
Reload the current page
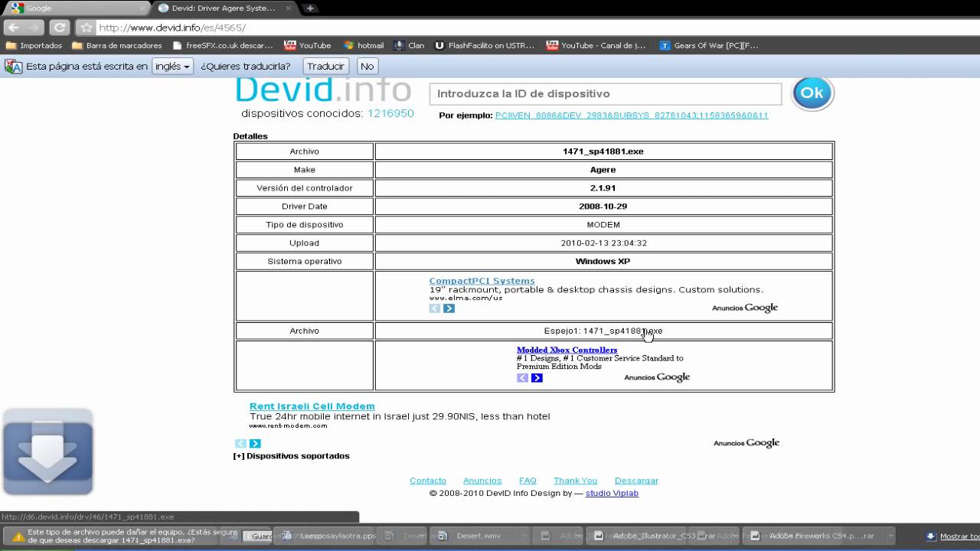tap(59, 28)
